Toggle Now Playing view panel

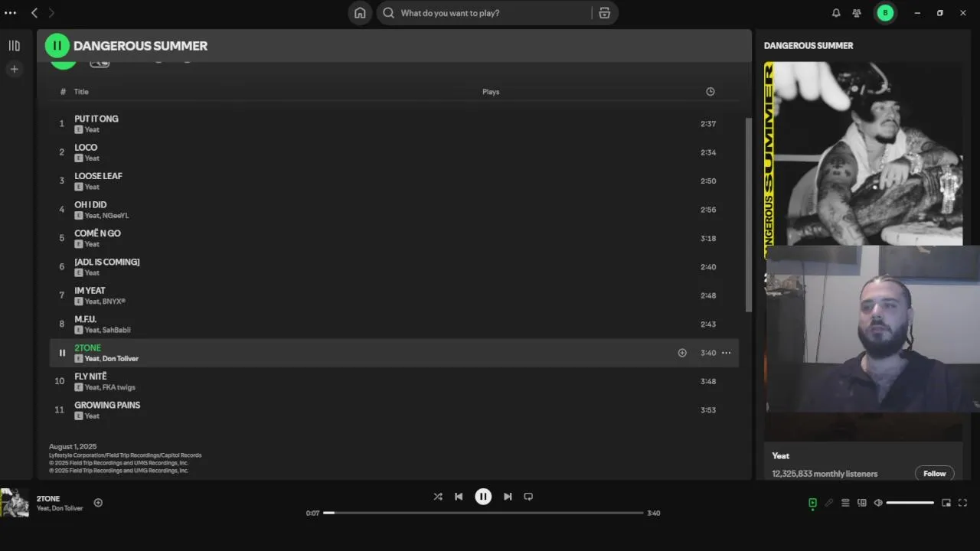pos(812,503)
